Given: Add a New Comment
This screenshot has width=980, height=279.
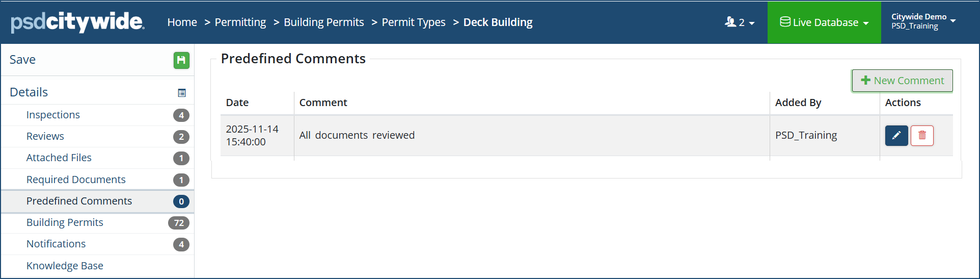Looking at the screenshot, I should (x=902, y=81).
